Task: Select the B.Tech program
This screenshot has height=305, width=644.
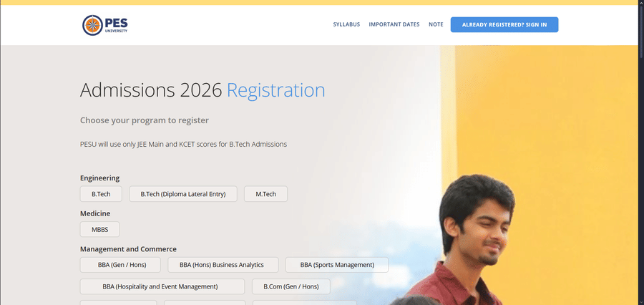Action: pyautogui.click(x=101, y=194)
